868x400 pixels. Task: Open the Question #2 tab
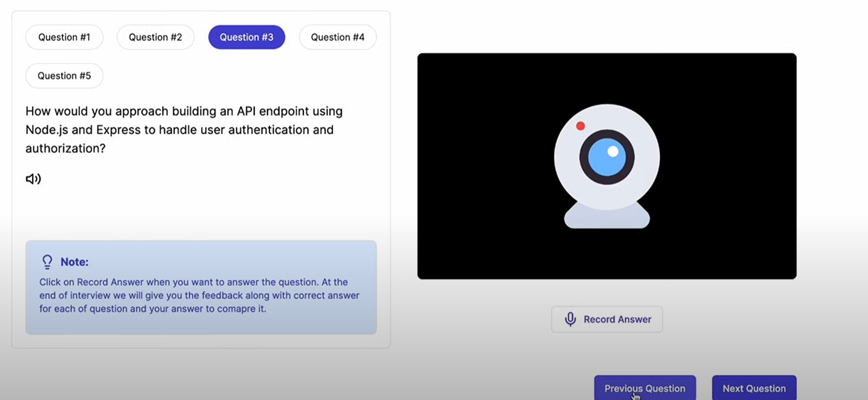[155, 37]
